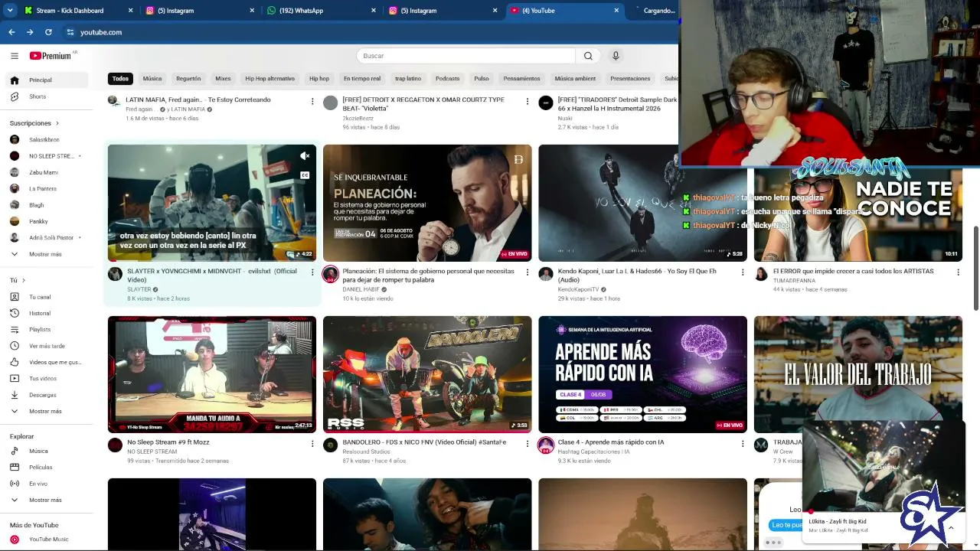
Task: Open the browser tab search dropdown
Action: click(10, 11)
